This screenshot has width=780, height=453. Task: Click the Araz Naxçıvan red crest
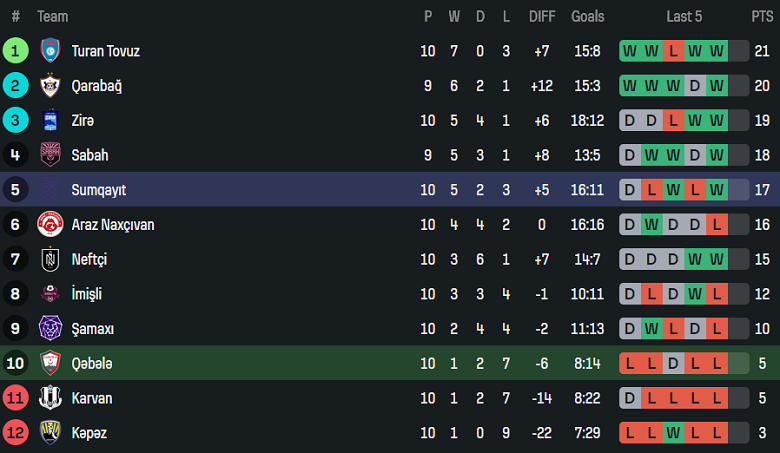(x=50, y=225)
